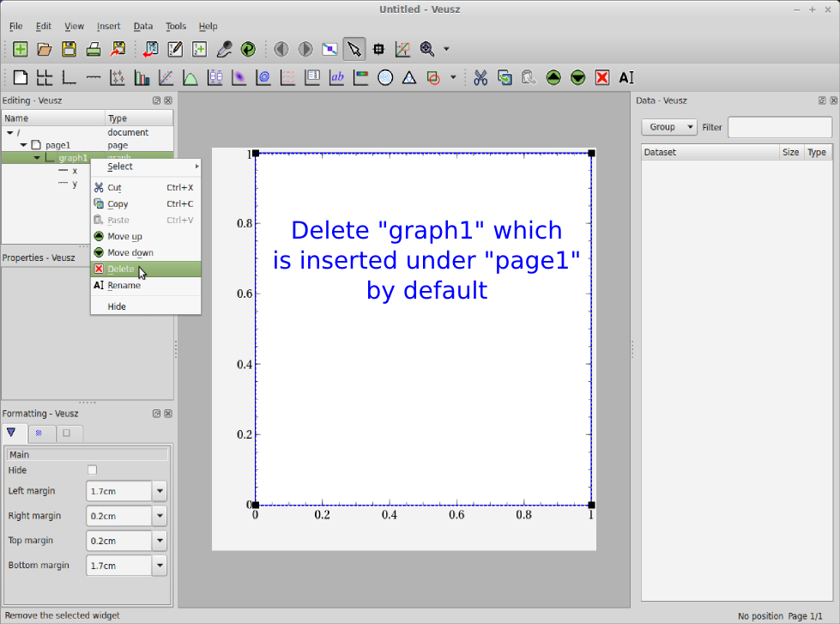The width and height of the screenshot is (840, 624).
Task: Open the Bottom margin dropdown
Action: (159, 566)
